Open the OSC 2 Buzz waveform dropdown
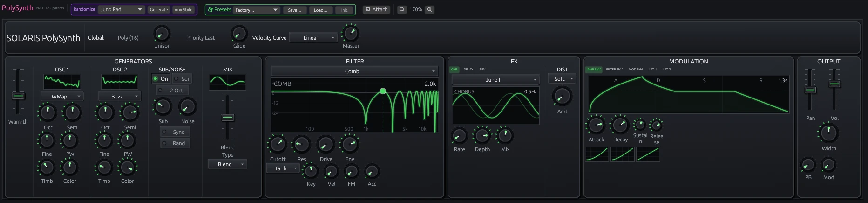The height and width of the screenshot is (203, 868). click(119, 97)
